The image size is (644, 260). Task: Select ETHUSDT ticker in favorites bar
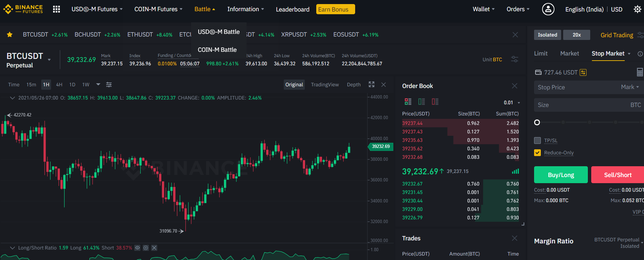pos(150,35)
